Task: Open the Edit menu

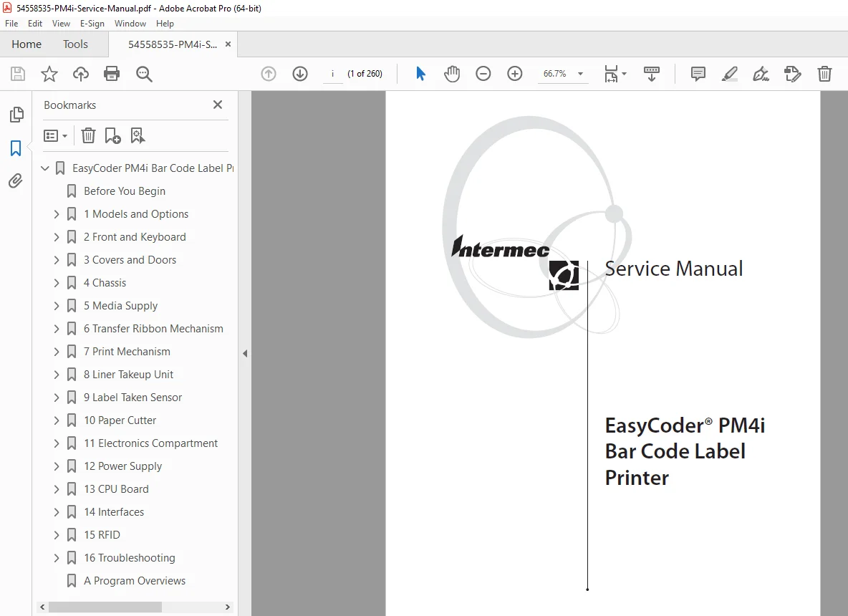Action: point(35,23)
